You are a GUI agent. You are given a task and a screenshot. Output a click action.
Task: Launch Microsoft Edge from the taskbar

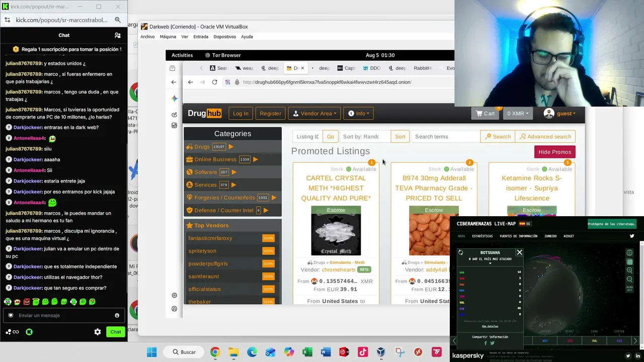(252, 352)
